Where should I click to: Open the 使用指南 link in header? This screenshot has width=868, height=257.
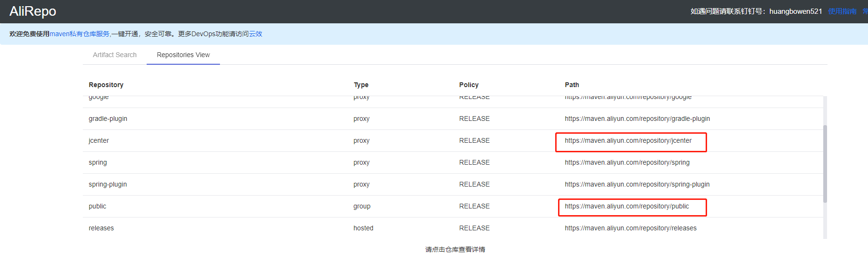click(x=842, y=11)
